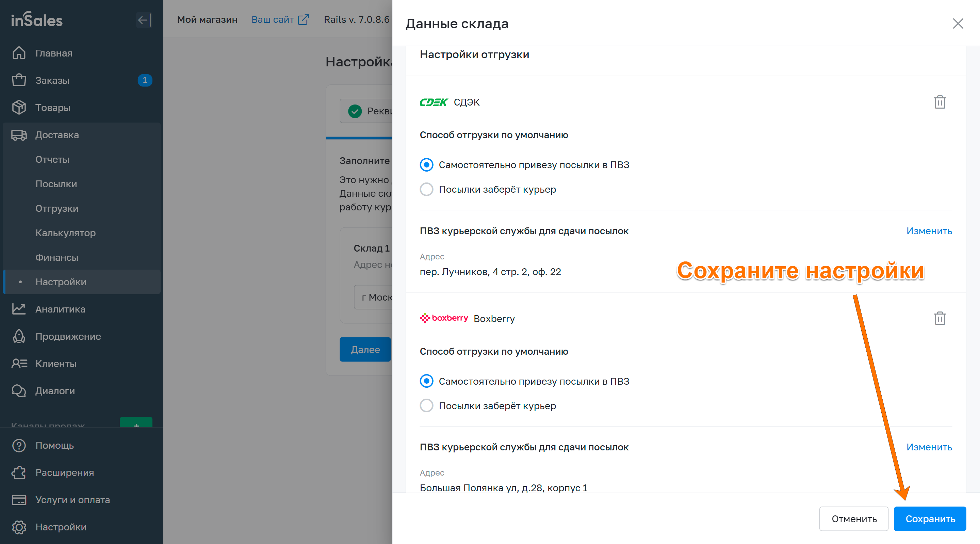
Task: Click Отменить button in panel footer
Action: [853, 518]
